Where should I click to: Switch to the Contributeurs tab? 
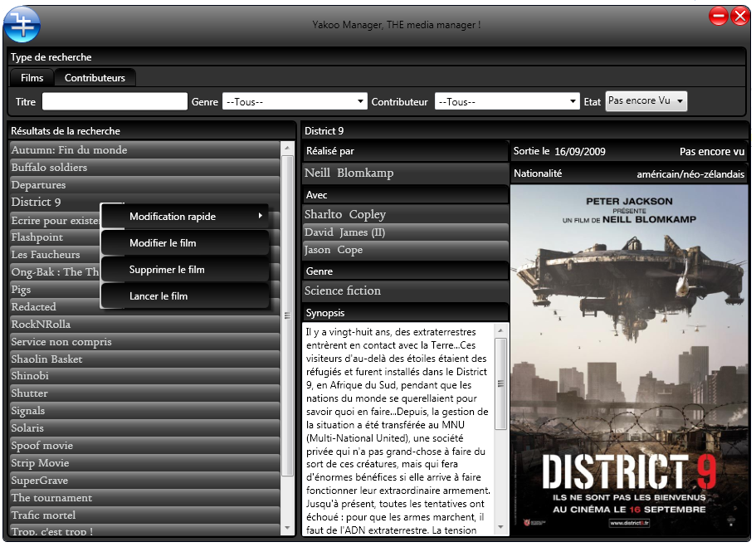coord(95,78)
